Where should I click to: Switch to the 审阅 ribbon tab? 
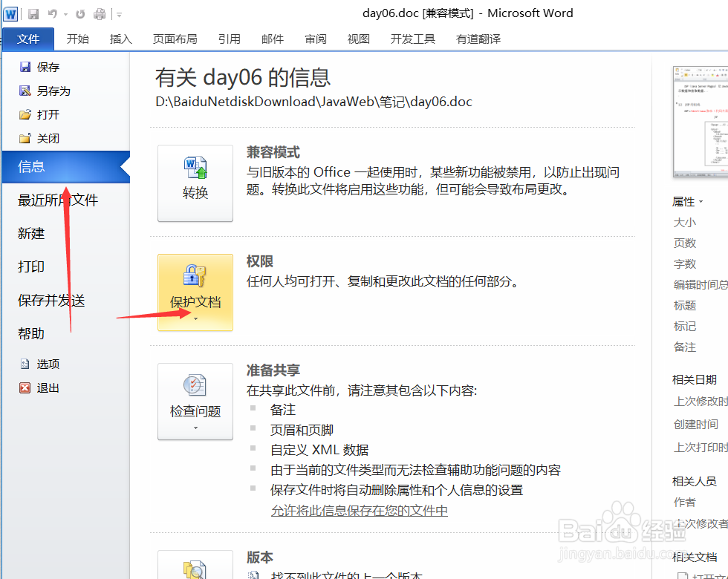[316, 39]
